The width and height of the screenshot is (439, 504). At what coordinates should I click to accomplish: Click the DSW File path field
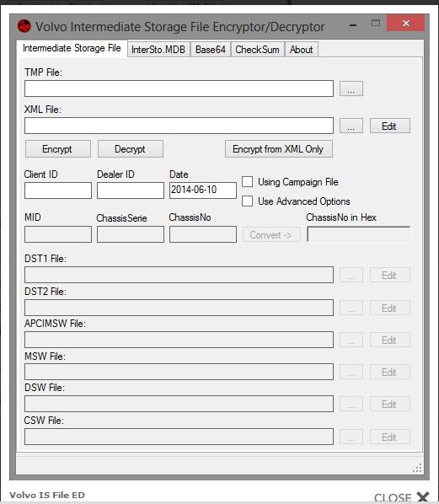(179, 404)
